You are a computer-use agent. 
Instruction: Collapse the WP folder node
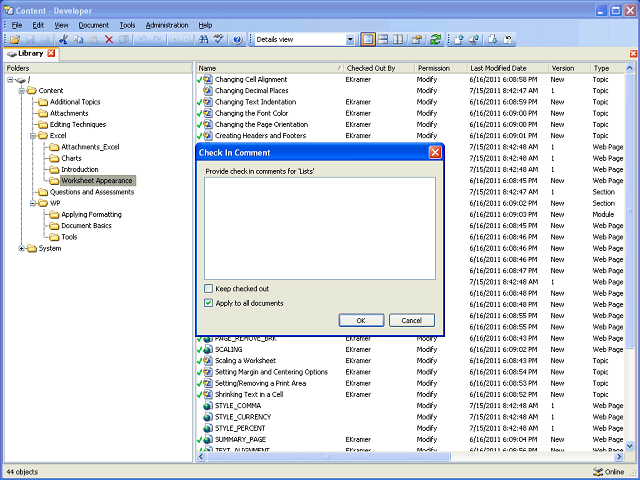(33, 203)
